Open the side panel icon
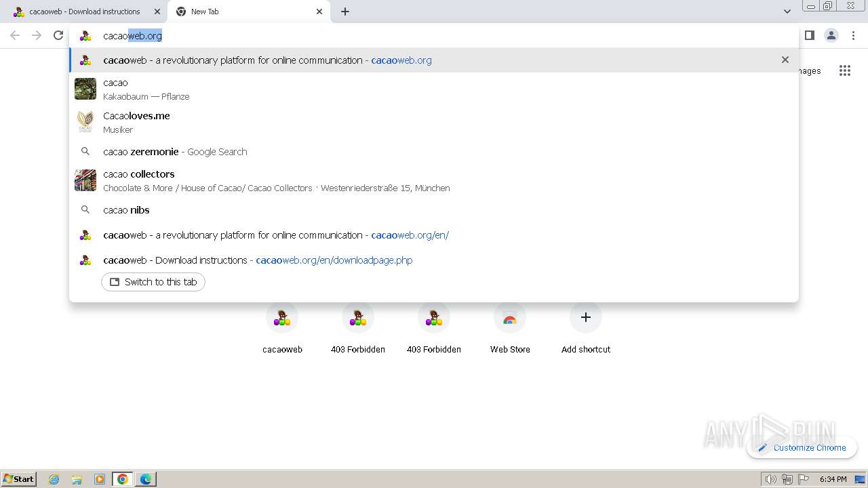 [809, 35]
